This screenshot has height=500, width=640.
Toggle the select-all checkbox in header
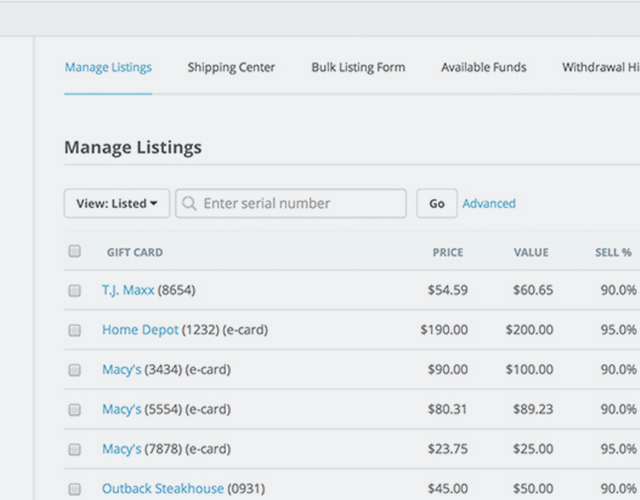pos(75,251)
